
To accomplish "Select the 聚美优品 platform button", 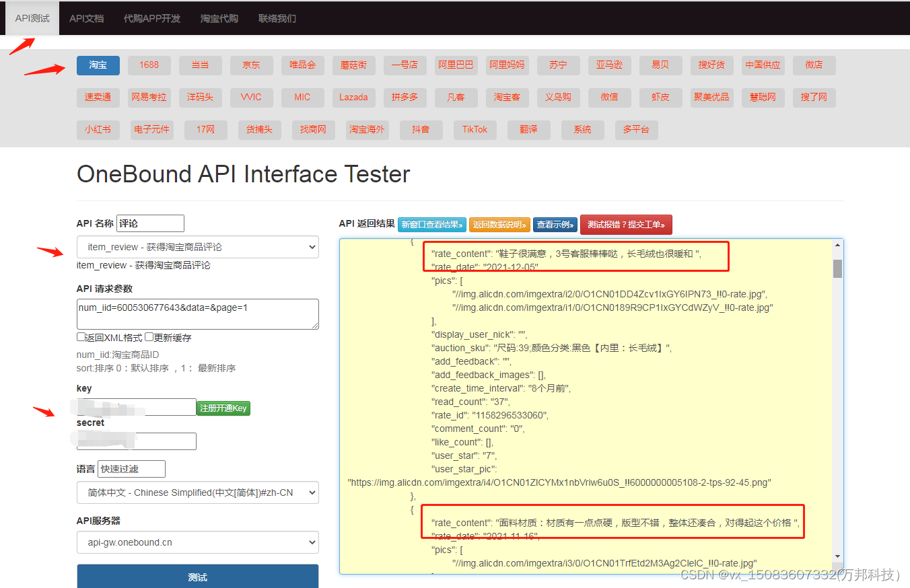I will pyautogui.click(x=712, y=98).
